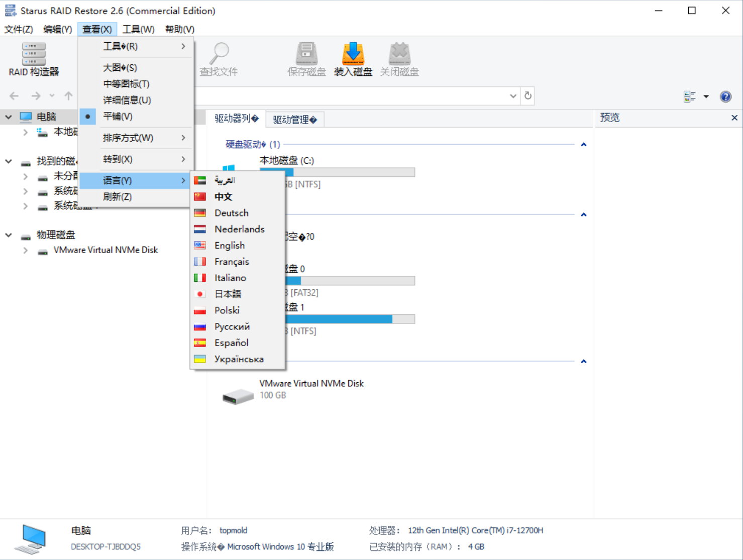The width and height of the screenshot is (743, 560).
Task: Collapse the 找到的磁盘 tree node
Action: click(x=9, y=161)
